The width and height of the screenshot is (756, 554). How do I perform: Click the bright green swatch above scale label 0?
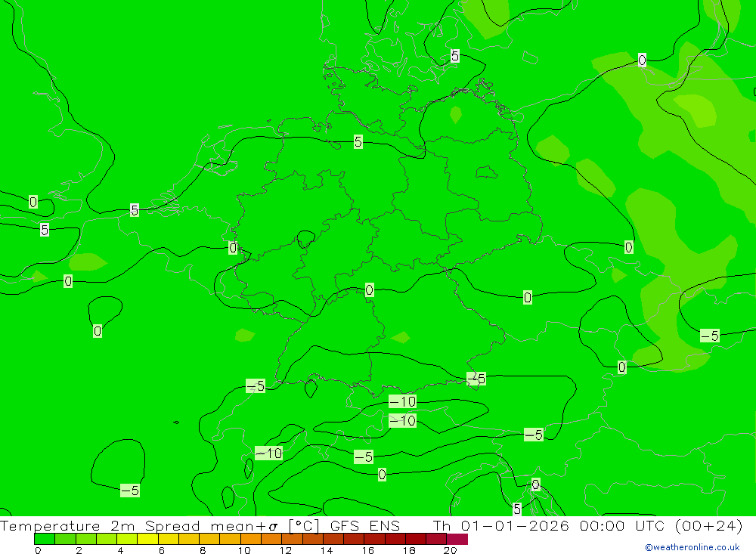click(x=45, y=539)
